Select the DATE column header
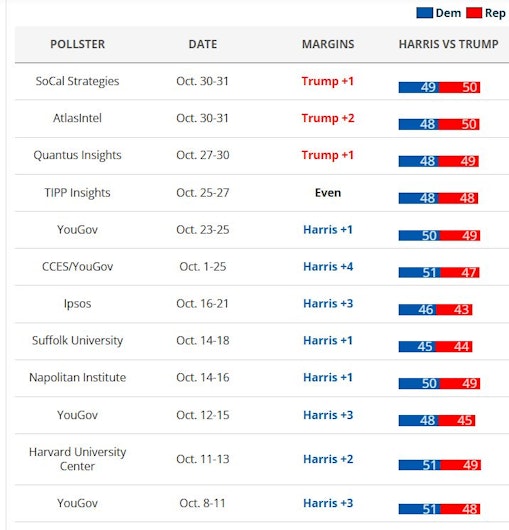The width and height of the screenshot is (509, 530). pos(203,44)
